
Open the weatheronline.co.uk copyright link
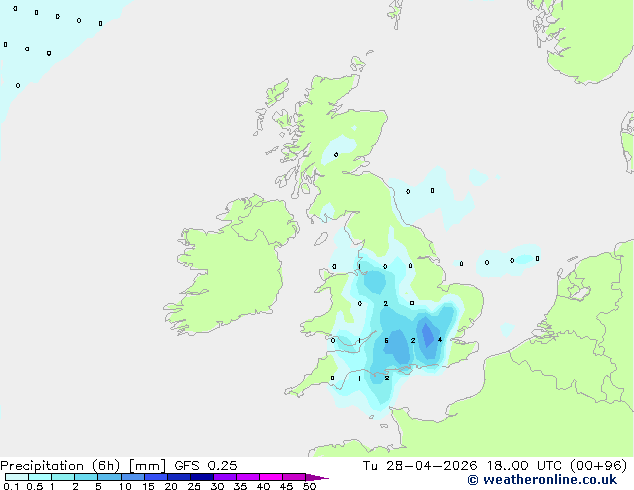coord(542,480)
